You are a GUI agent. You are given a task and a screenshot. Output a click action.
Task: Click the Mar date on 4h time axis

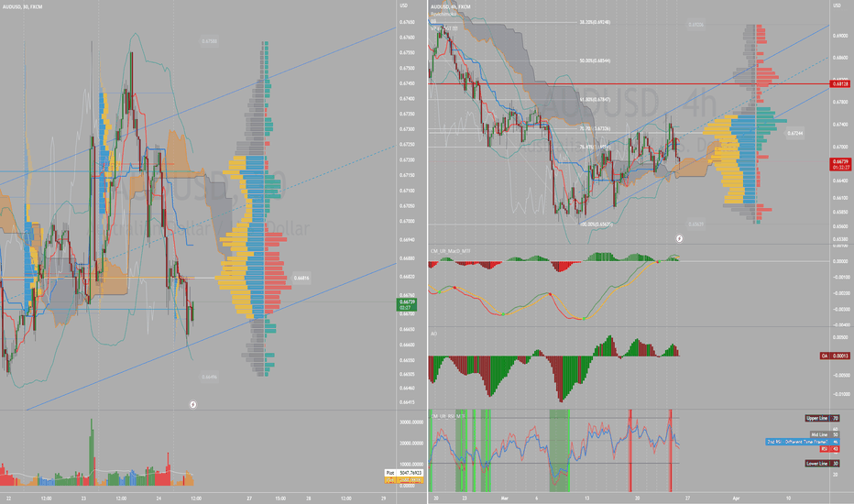[504, 498]
